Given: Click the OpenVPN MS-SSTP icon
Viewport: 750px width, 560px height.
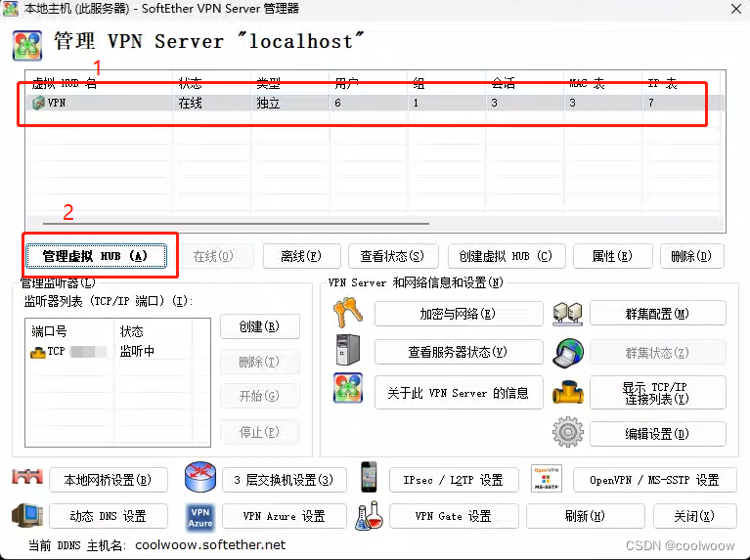Looking at the screenshot, I should click(x=547, y=478).
